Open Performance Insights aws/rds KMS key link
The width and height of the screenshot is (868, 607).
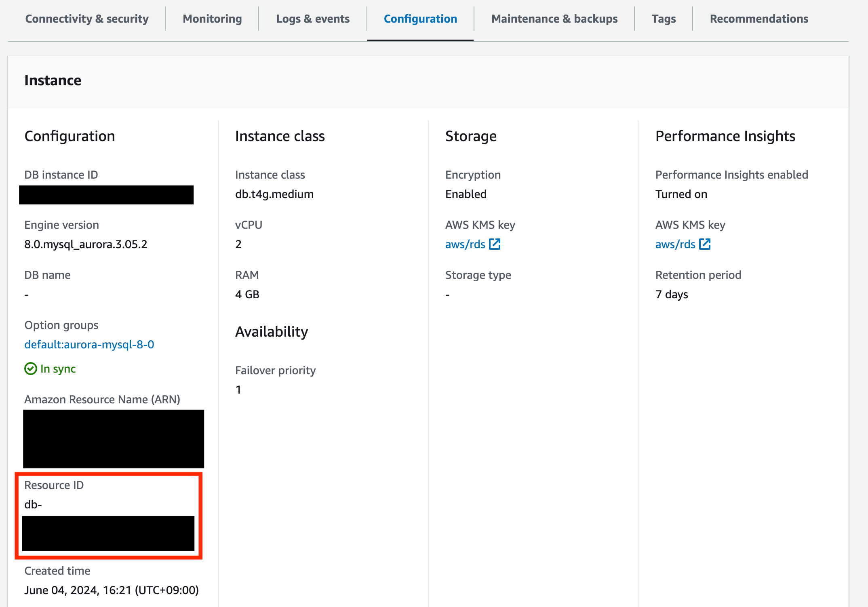coord(675,244)
